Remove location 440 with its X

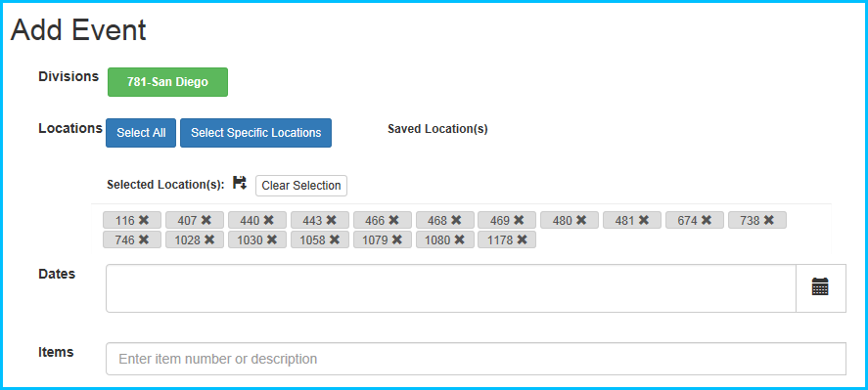pos(269,220)
